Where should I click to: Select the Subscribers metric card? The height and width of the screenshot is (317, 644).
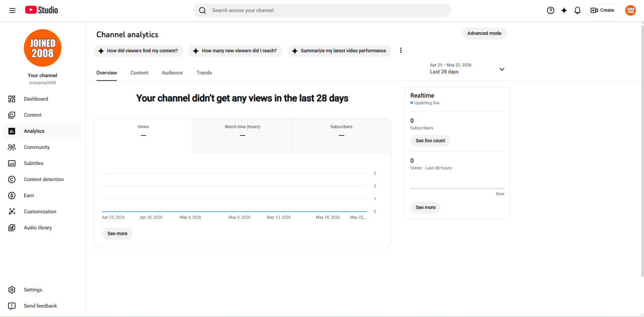click(x=342, y=136)
